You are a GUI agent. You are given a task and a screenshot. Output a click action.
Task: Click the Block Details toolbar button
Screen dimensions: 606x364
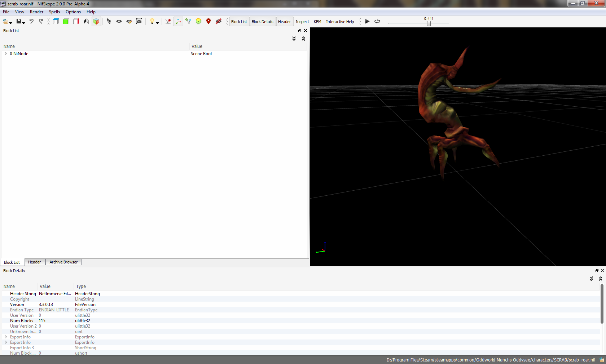(262, 22)
